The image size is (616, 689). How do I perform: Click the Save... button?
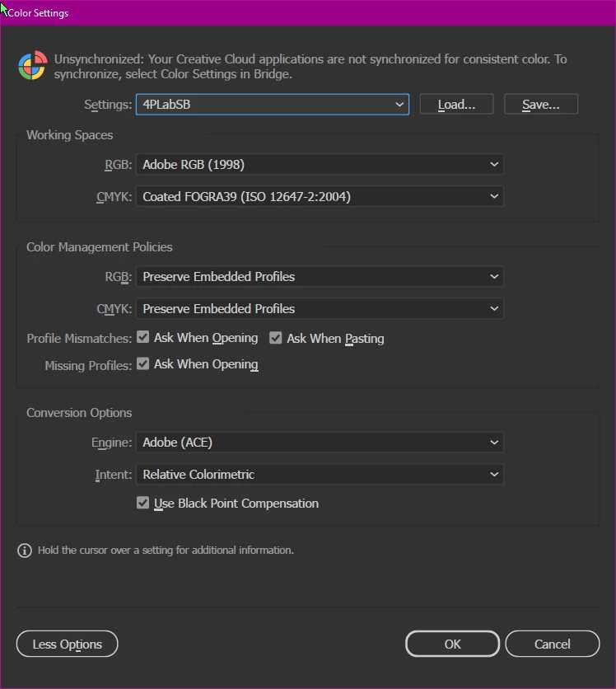click(x=541, y=104)
